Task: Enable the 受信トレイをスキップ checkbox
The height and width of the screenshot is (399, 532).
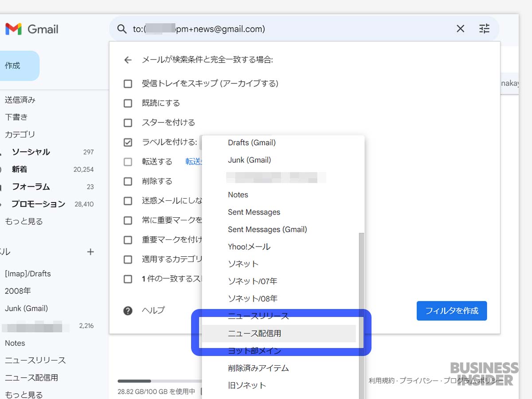Action: pyautogui.click(x=128, y=83)
